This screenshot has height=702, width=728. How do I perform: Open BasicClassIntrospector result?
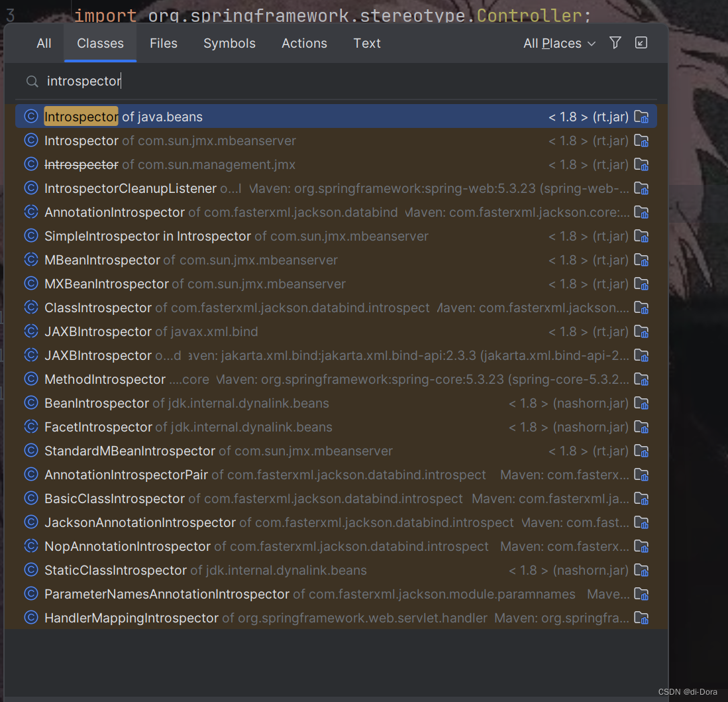tap(336, 498)
